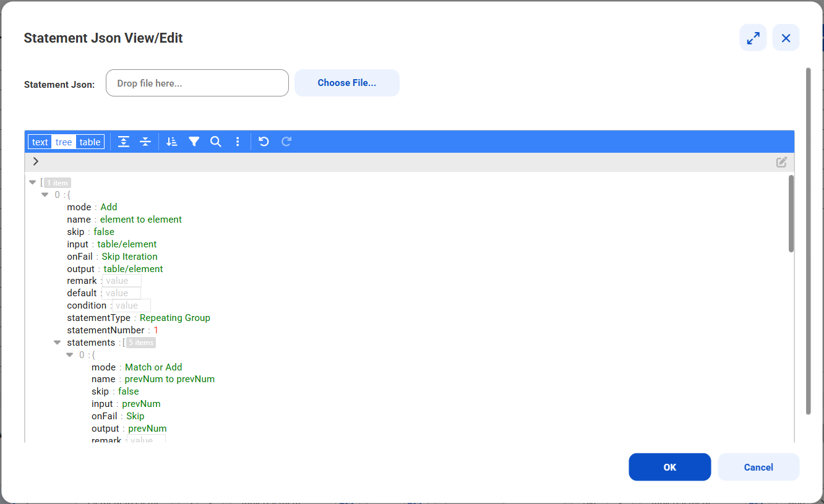
Task: Confirm with the OK button
Action: pyautogui.click(x=670, y=467)
